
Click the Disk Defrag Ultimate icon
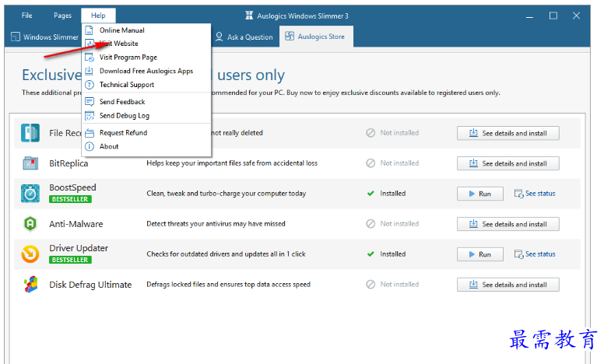point(30,285)
